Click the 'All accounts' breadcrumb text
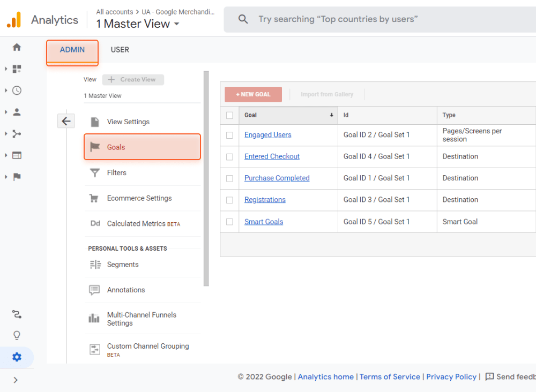The height and width of the screenshot is (392, 536). coord(115,12)
